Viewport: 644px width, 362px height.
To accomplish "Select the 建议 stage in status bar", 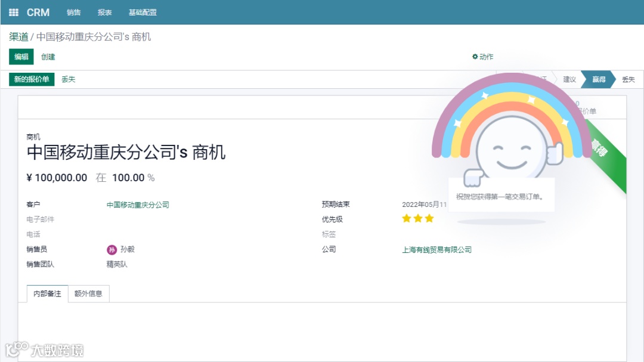I will point(569,79).
